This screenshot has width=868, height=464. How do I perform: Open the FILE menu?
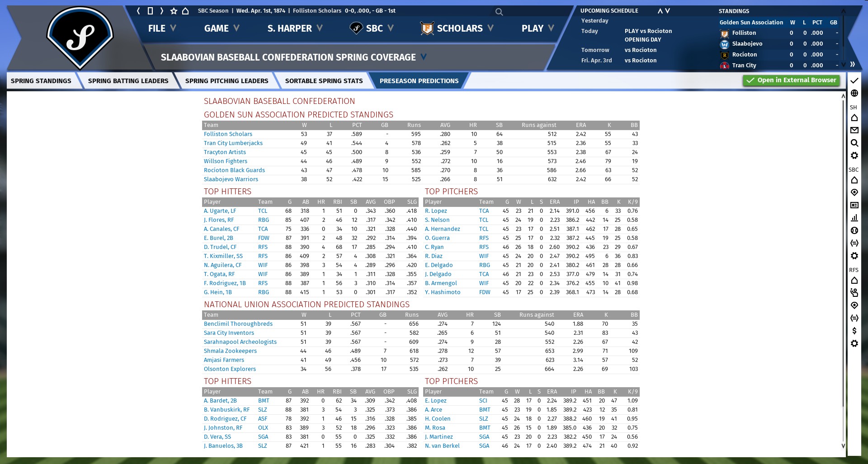(x=162, y=28)
